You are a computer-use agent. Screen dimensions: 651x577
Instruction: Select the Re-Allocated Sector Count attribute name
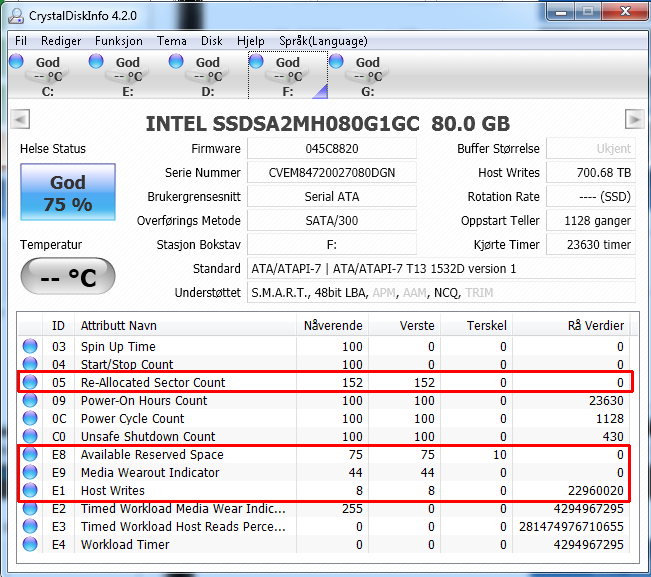point(153,382)
